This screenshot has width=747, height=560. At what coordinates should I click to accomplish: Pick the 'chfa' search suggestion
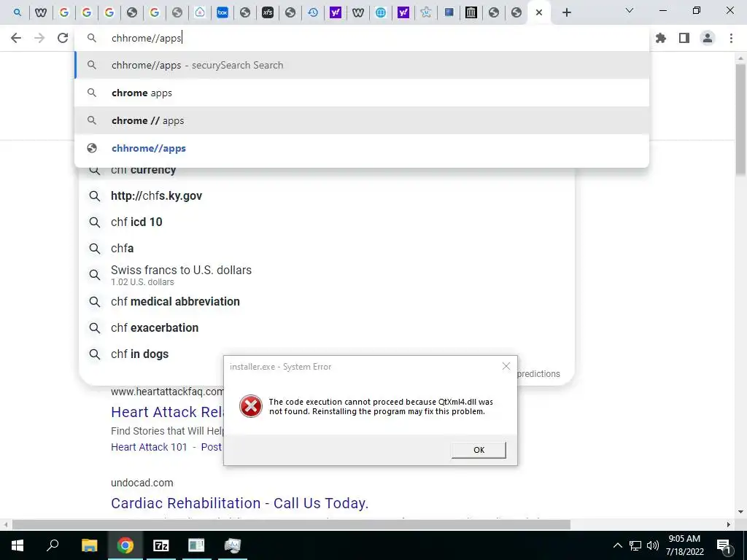click(x=122, y=249)
